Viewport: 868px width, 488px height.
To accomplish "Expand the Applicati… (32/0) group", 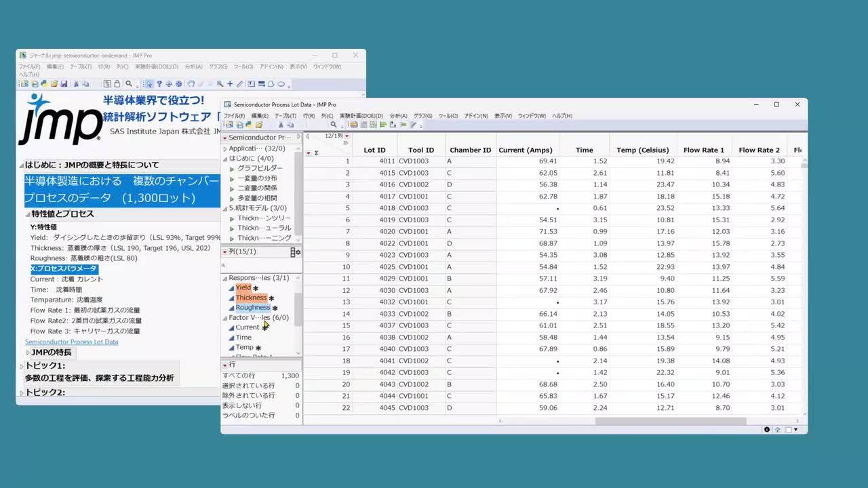I will coord(224,148).
